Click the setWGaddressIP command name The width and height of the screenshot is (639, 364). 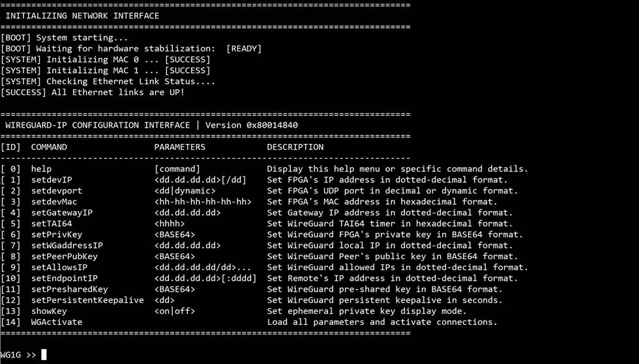[67, 245]
